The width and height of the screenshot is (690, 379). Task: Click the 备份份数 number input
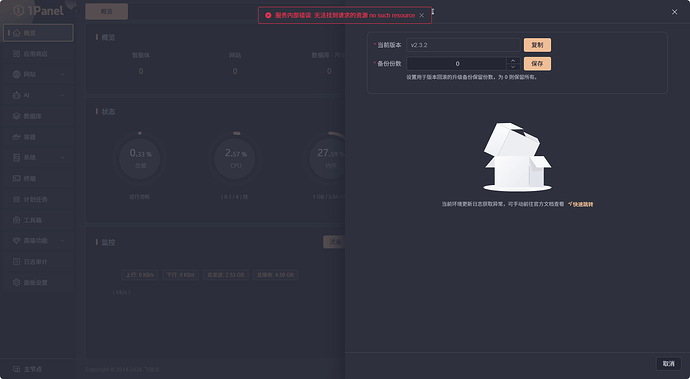tap(457, 64)
